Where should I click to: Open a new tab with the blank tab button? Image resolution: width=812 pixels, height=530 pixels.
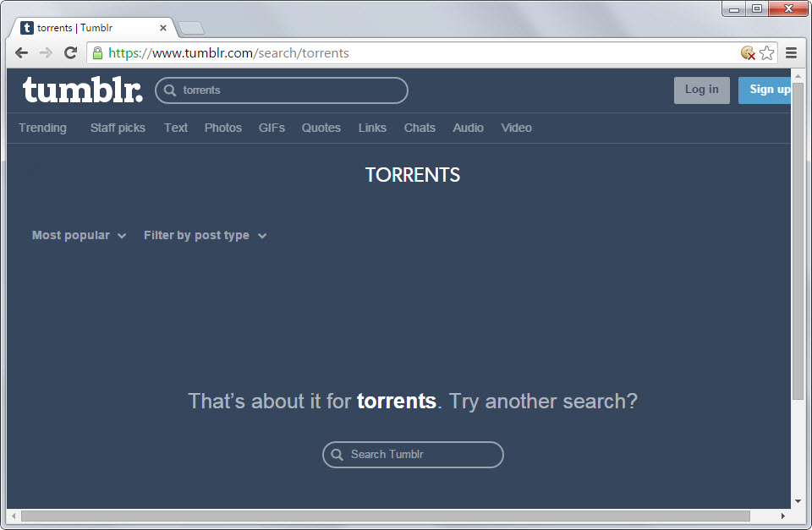tap(190, 28)
